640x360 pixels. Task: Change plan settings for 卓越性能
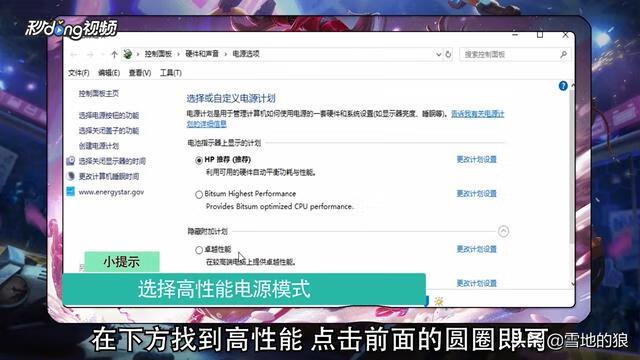pyautogui.click(x=476, y=249)
